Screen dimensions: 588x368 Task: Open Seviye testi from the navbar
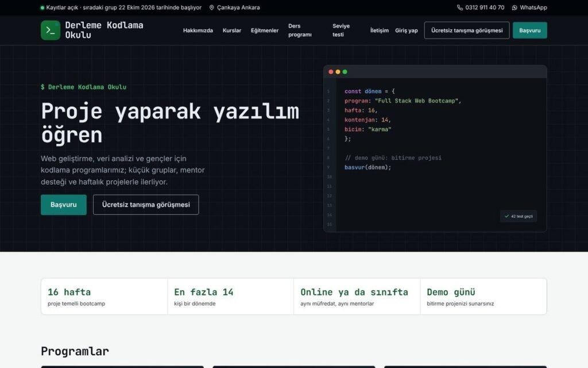coord(341,30)
